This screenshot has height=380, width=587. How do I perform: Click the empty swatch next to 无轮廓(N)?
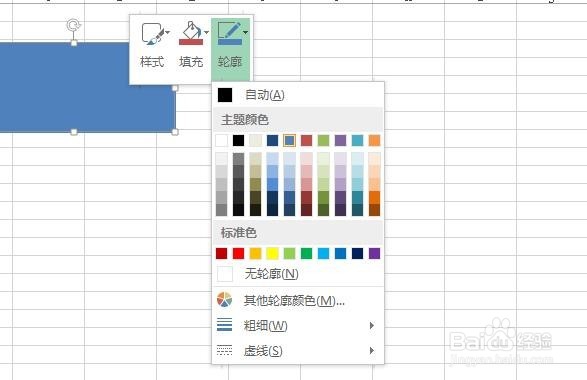(x=225, y=274)
